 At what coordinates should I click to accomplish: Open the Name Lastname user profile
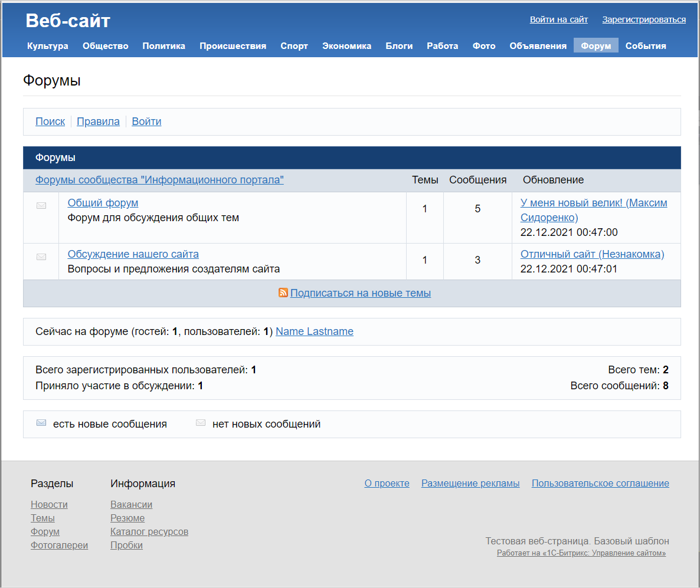[x=314, y=331]
